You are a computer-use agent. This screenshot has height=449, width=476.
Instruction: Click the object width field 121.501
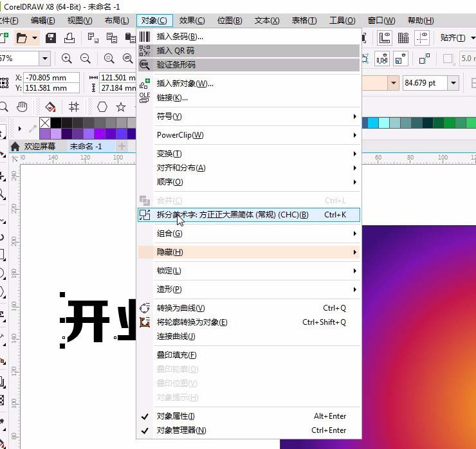(118, 78)
